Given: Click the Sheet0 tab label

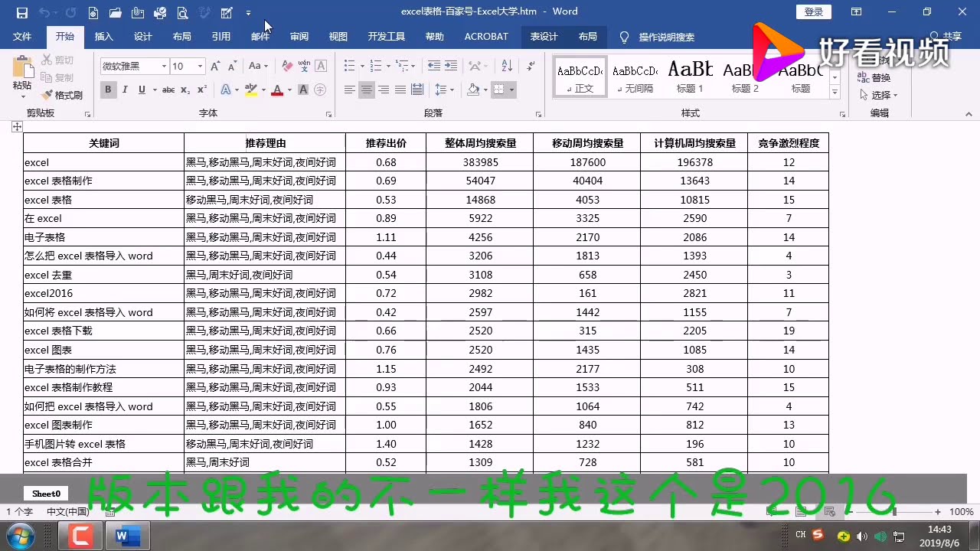Looking at the screenshot, I should pyautogui.click(x=46, y=494).
